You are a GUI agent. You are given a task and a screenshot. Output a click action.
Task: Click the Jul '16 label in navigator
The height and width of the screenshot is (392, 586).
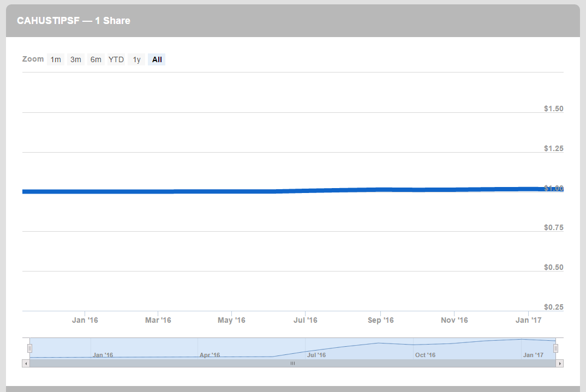pos(316,355)
